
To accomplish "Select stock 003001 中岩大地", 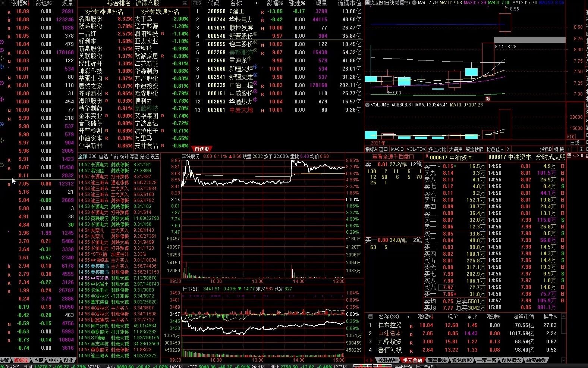I will 278,110.
